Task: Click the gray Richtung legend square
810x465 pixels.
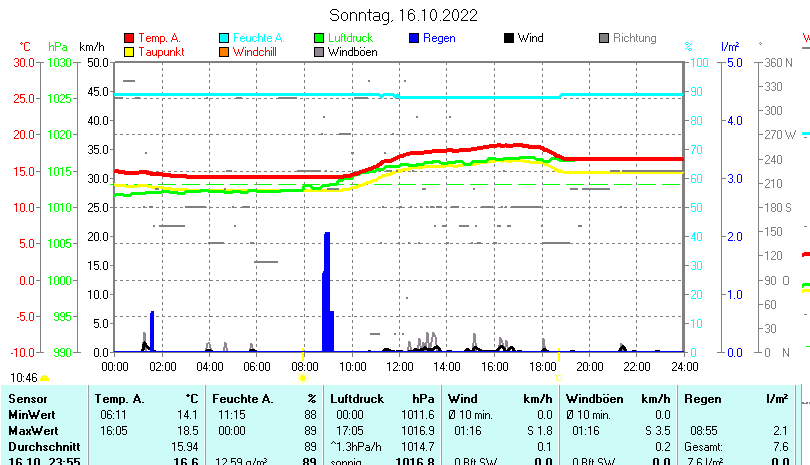Action: tap(604, 38)
